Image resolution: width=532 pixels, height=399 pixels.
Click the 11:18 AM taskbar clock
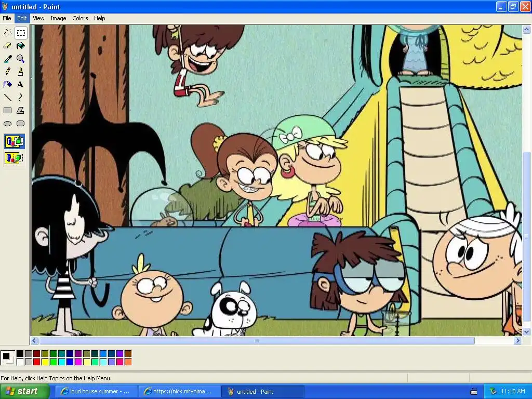(513, 392)
